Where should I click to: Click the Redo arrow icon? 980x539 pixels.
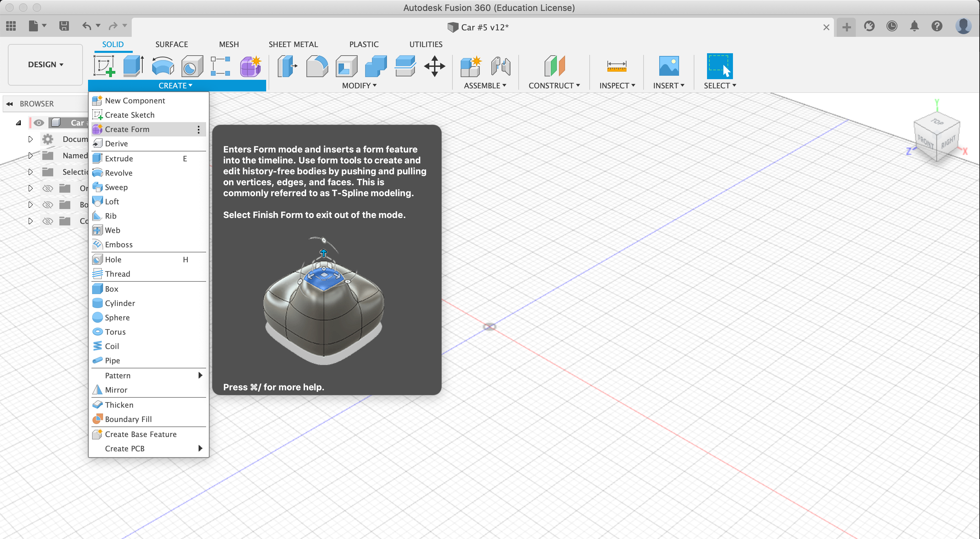pos(113,26)
